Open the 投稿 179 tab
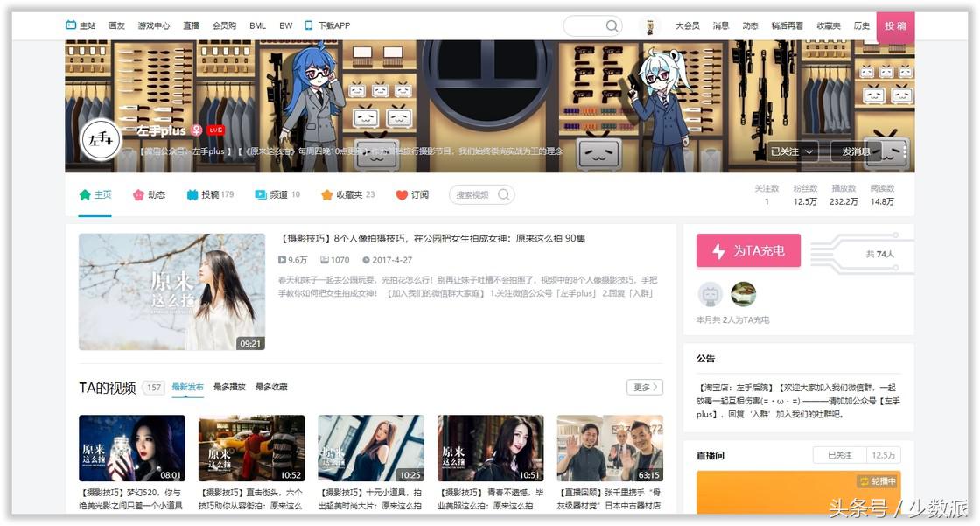 tap(210, 194)
